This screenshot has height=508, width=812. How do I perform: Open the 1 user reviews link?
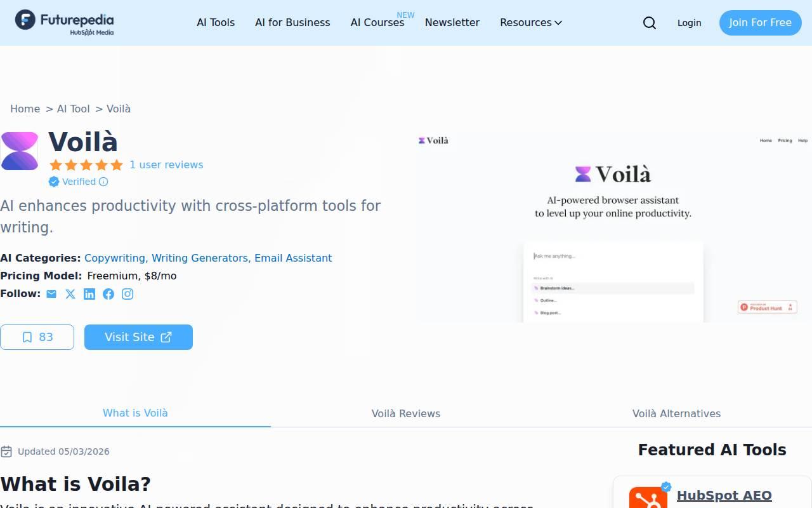[x=166, y=165]
